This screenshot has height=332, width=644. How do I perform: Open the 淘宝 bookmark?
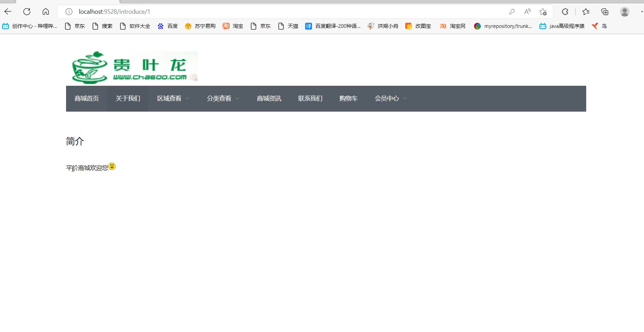pos(233,26)
